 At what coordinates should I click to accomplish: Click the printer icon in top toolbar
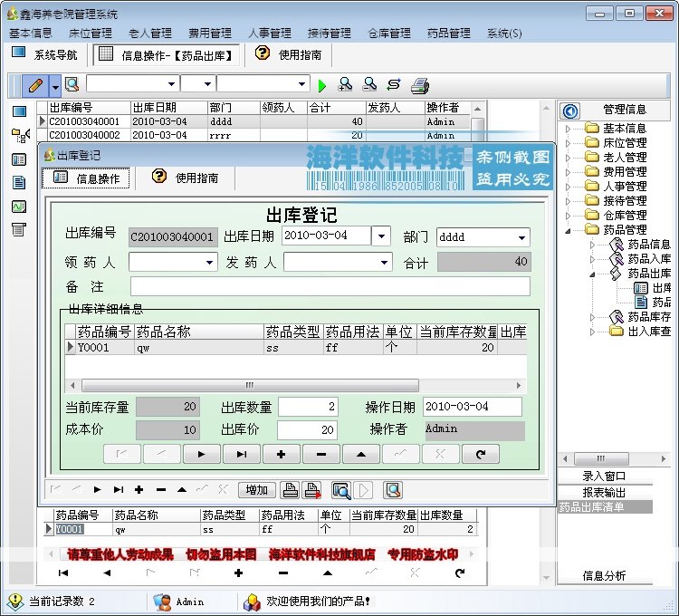(x=419, y=85)
